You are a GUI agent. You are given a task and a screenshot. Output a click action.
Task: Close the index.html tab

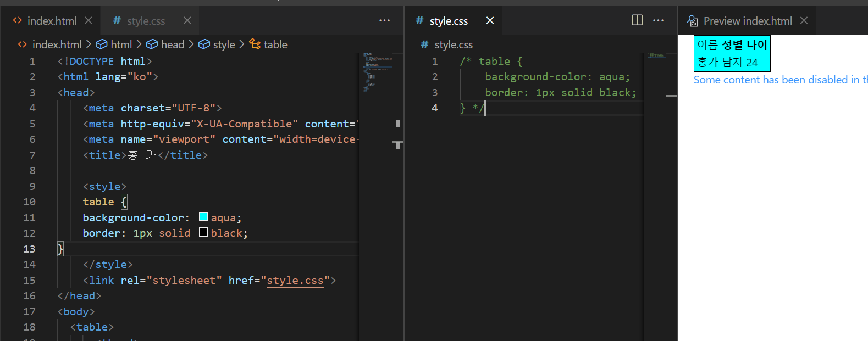88,20
